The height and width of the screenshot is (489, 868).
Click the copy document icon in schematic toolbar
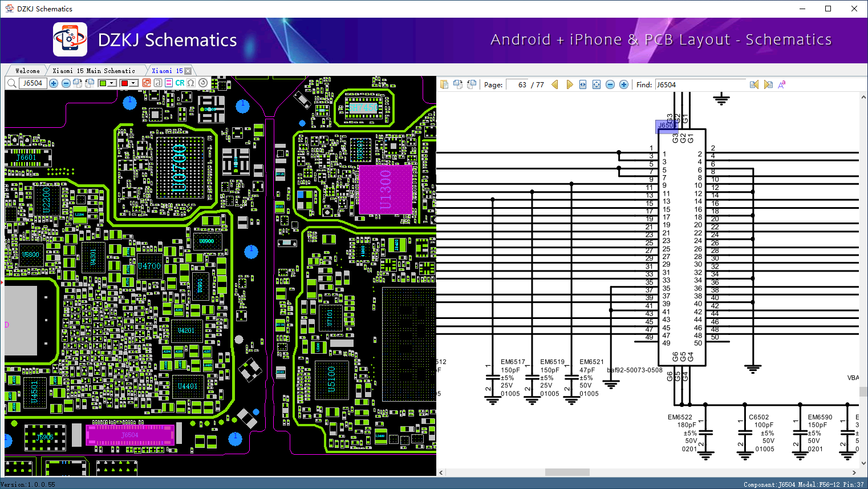pyautogui.click(x=444, y=84)
